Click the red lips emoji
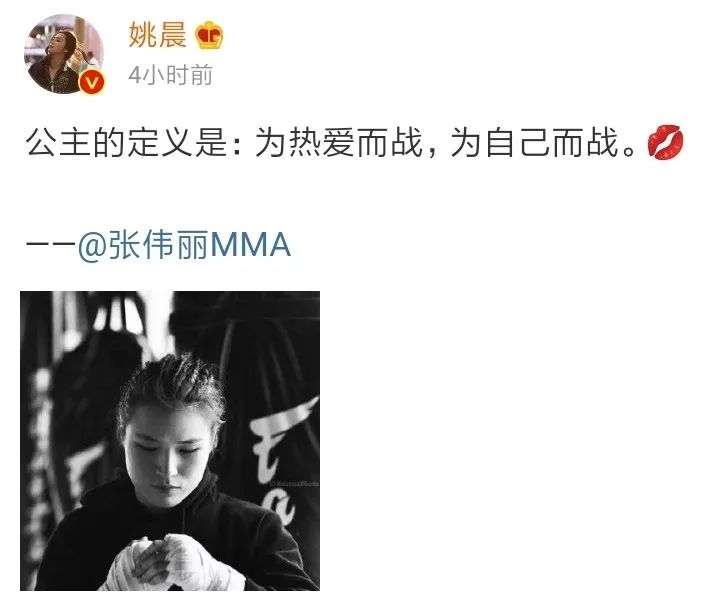 (x=665, y=142)
